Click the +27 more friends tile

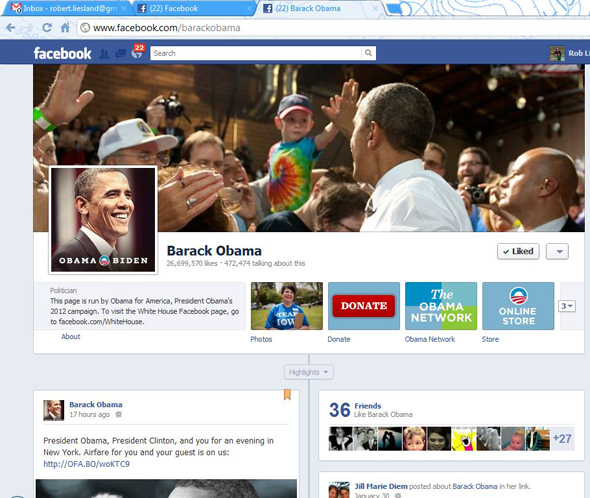coord(562,439)
